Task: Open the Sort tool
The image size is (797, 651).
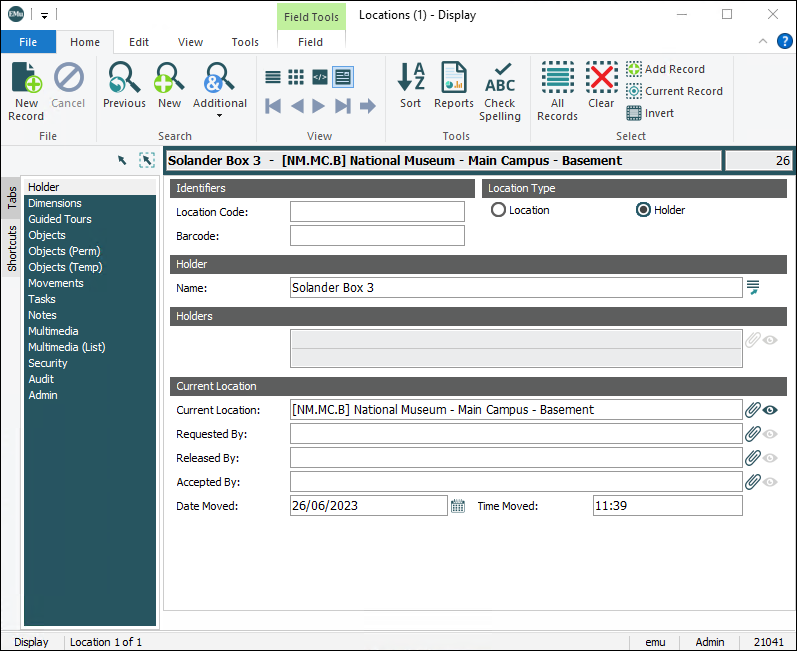Action: point(410,88)
